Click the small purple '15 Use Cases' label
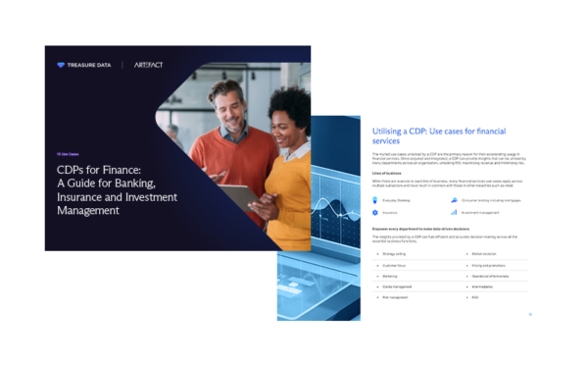The height and width of the screenshot is (368, 588). (68, 154)
